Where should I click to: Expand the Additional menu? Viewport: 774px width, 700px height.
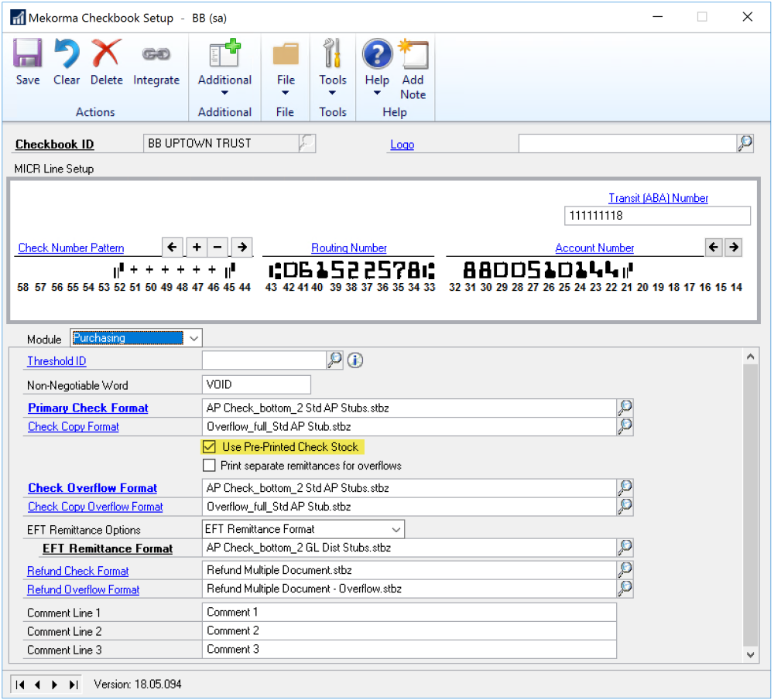click(224, 80)
